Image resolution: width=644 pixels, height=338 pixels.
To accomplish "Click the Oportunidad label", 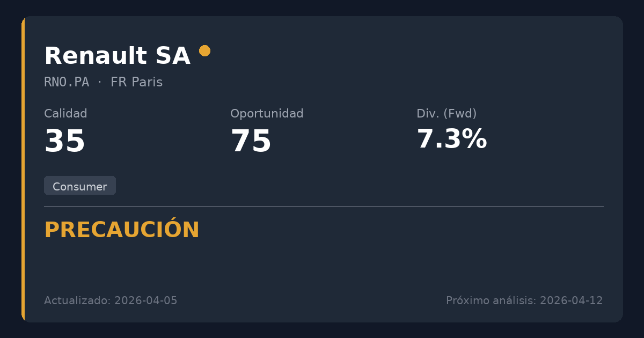I will [x=267, y=114].
